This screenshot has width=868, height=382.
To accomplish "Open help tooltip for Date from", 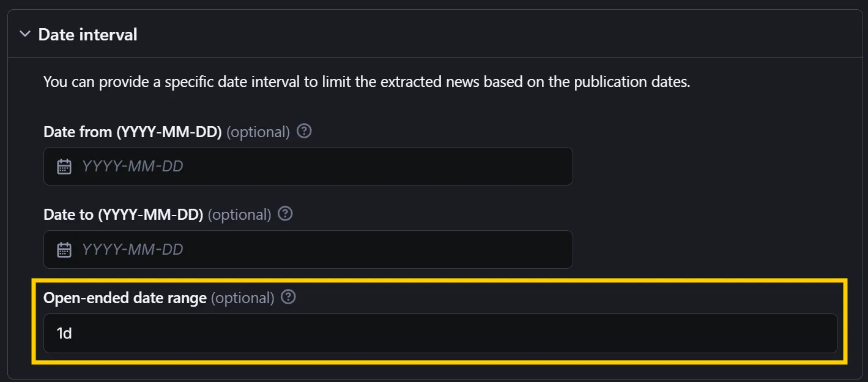I will point(304,131).
